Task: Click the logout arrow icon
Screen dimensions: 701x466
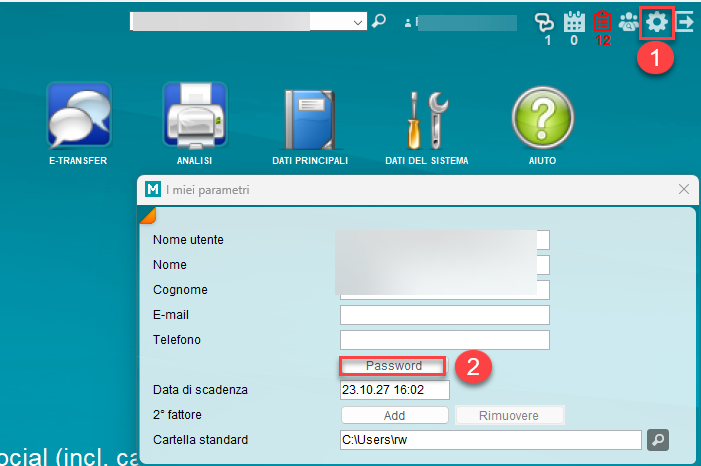Action: point(686,21)
